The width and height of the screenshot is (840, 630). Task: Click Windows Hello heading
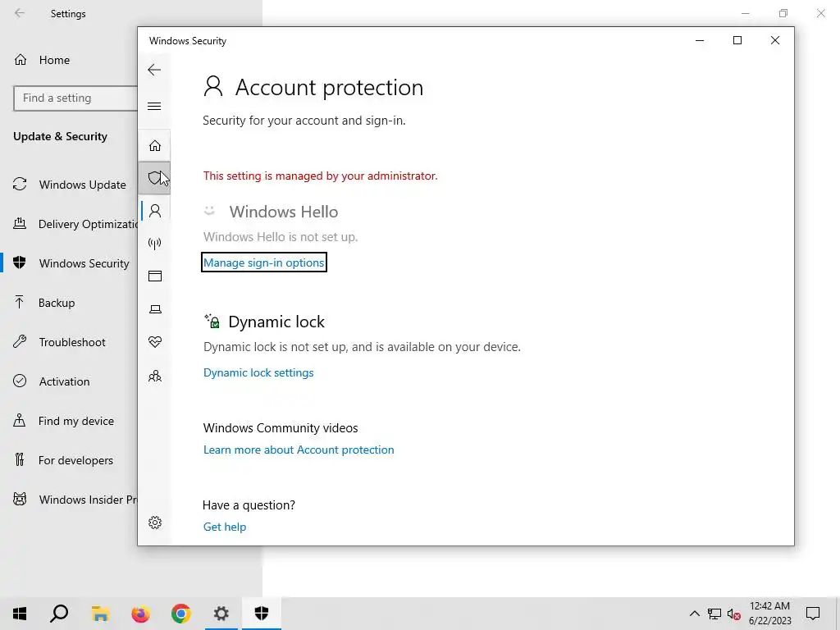click(283, 212)
